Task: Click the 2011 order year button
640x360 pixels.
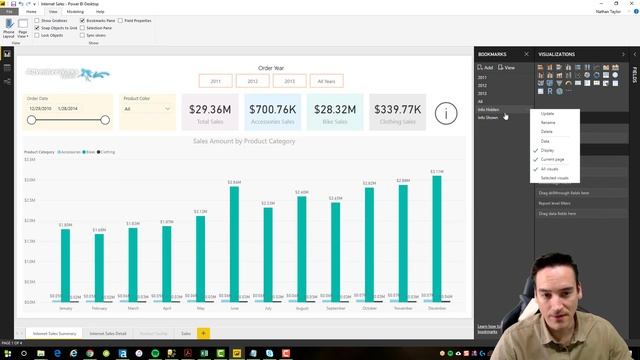Action: 216,81
